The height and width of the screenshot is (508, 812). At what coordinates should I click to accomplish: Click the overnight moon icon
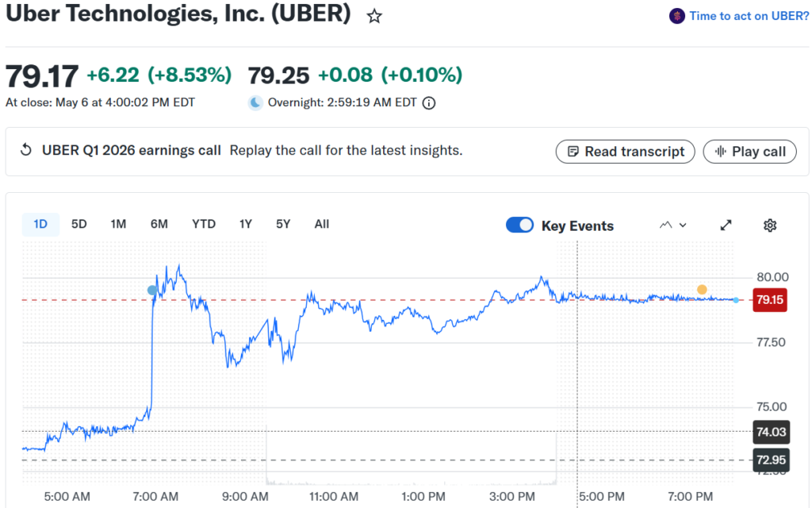[x=255, y=103]
